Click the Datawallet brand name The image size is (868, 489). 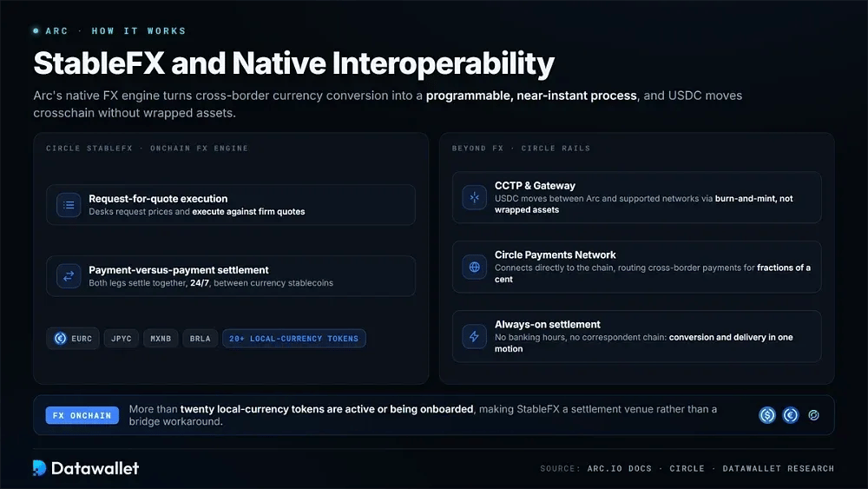(95, 468)
